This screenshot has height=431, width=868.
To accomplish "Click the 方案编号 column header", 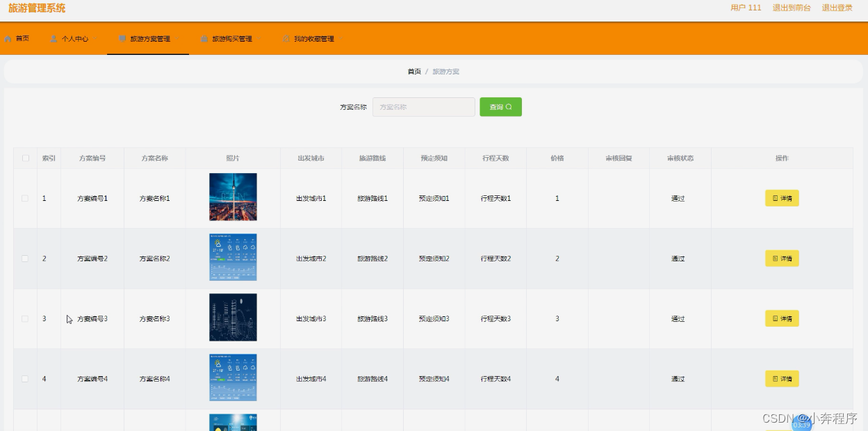I will pyautogui.click(x=92, y=158).
